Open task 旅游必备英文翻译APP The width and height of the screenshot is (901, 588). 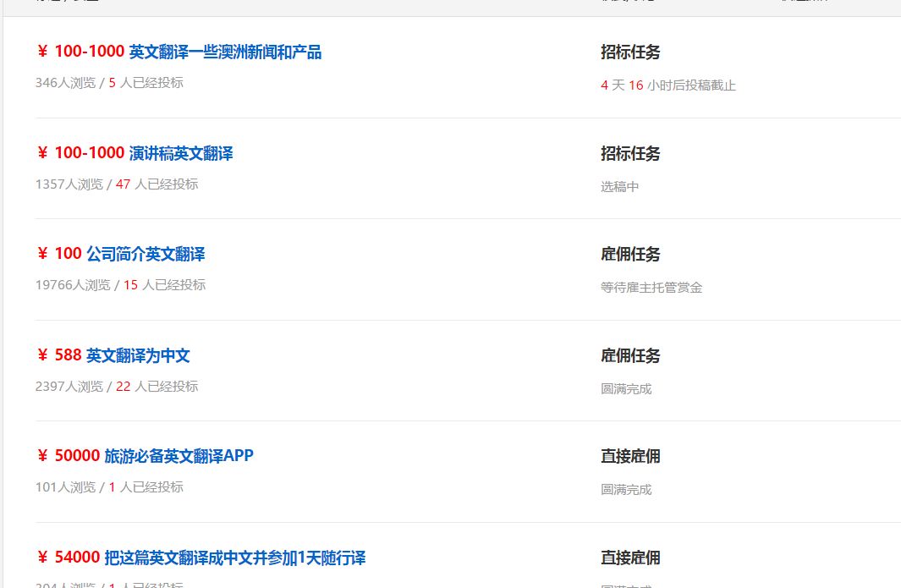(x=179, y=456)
